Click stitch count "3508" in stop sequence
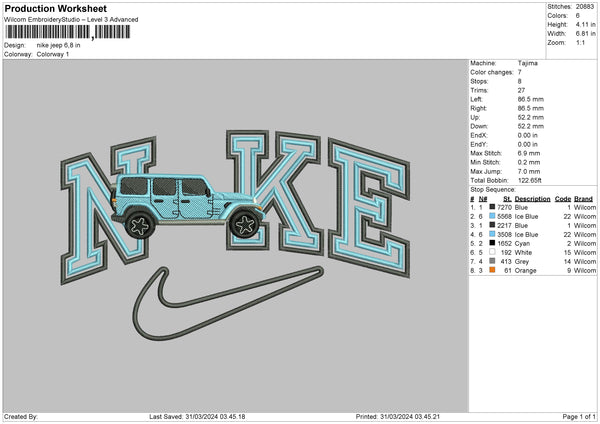 504,235
